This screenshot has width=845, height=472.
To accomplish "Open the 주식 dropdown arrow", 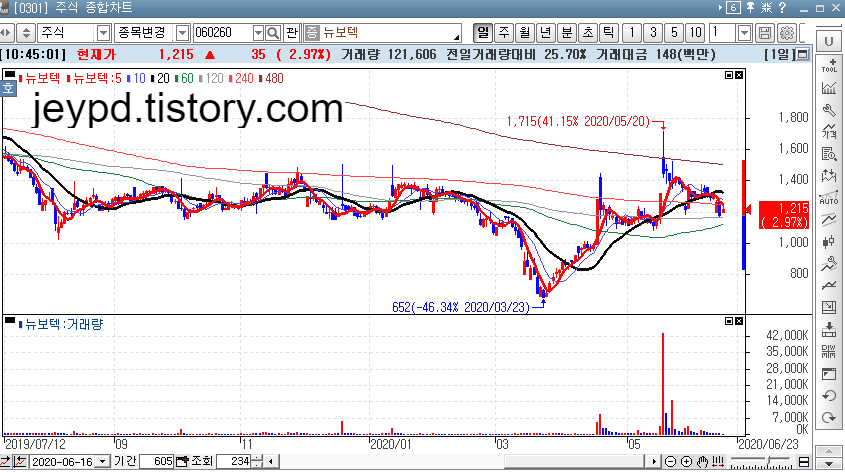I will (103, 33).
